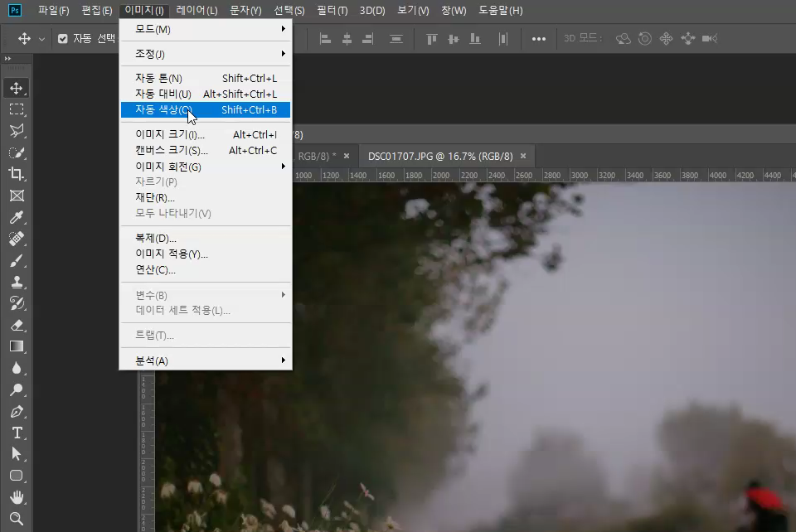796x532 pixels.
Task: Click 3D slide mode icon
Action: (688, 39)
